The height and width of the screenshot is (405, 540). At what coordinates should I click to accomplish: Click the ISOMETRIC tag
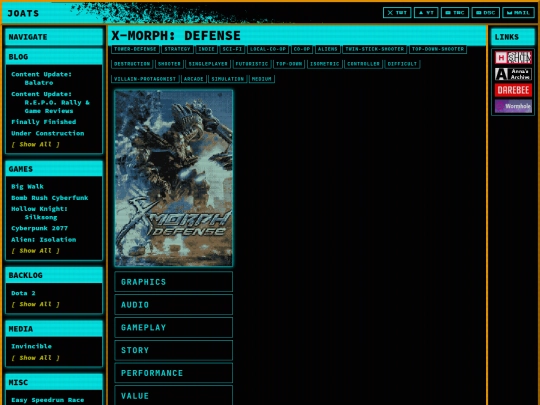tap(324, 64)
